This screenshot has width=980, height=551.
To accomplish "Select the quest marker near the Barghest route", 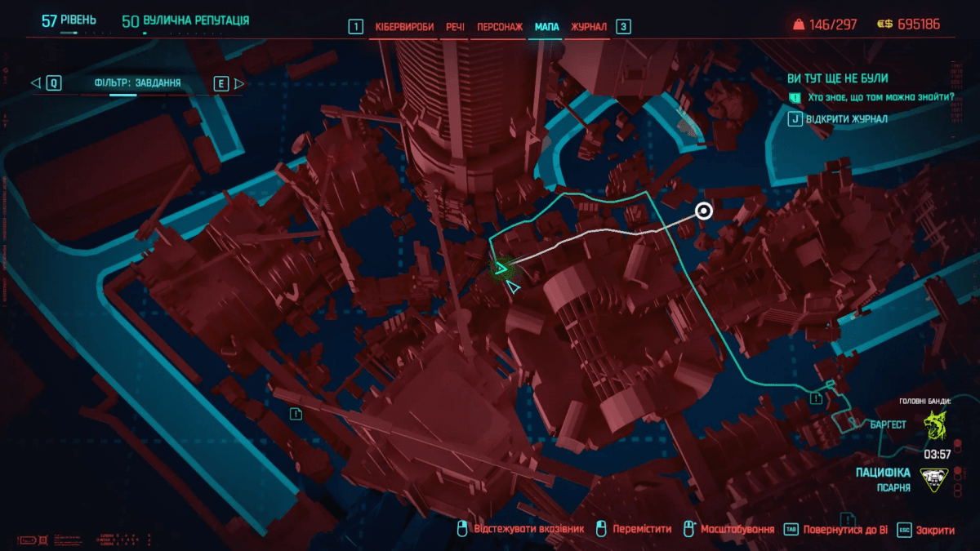I will click(x=816, y=398).
